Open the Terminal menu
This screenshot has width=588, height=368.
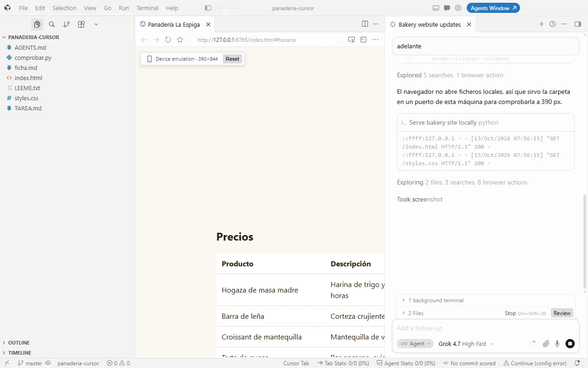click(147, 8)
